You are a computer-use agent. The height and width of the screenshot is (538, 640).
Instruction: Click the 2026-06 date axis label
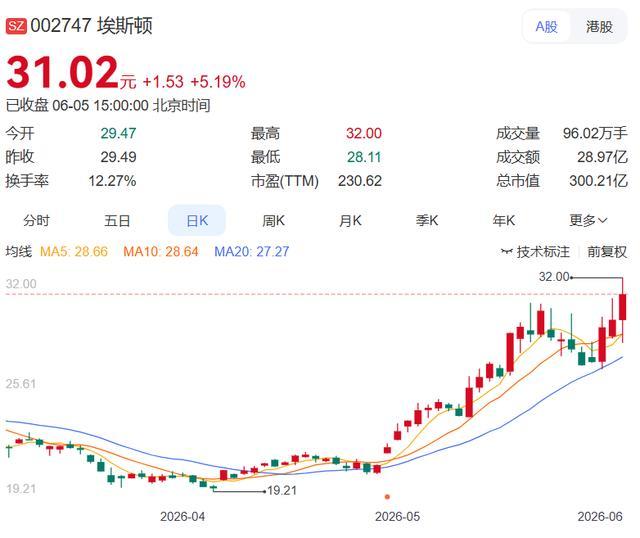[600, 517]
